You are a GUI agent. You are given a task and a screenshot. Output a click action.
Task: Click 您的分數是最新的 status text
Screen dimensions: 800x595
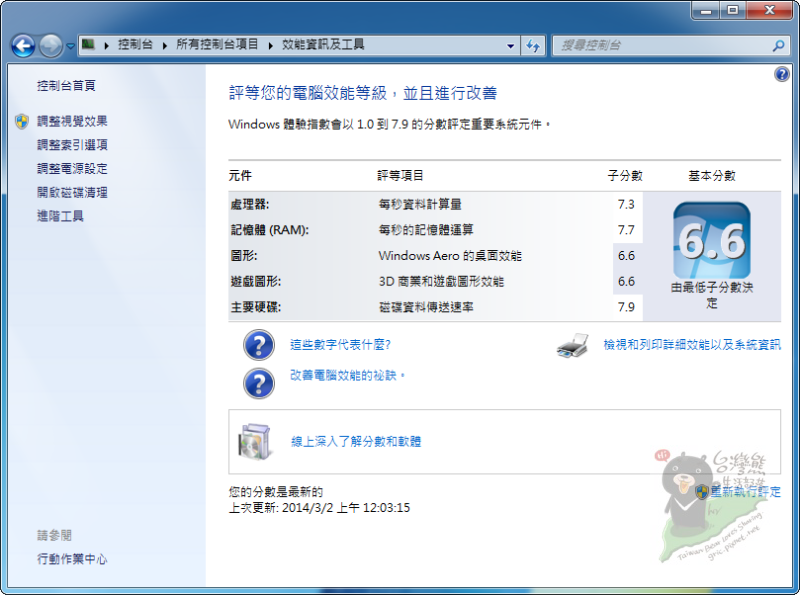coord(276,492)
